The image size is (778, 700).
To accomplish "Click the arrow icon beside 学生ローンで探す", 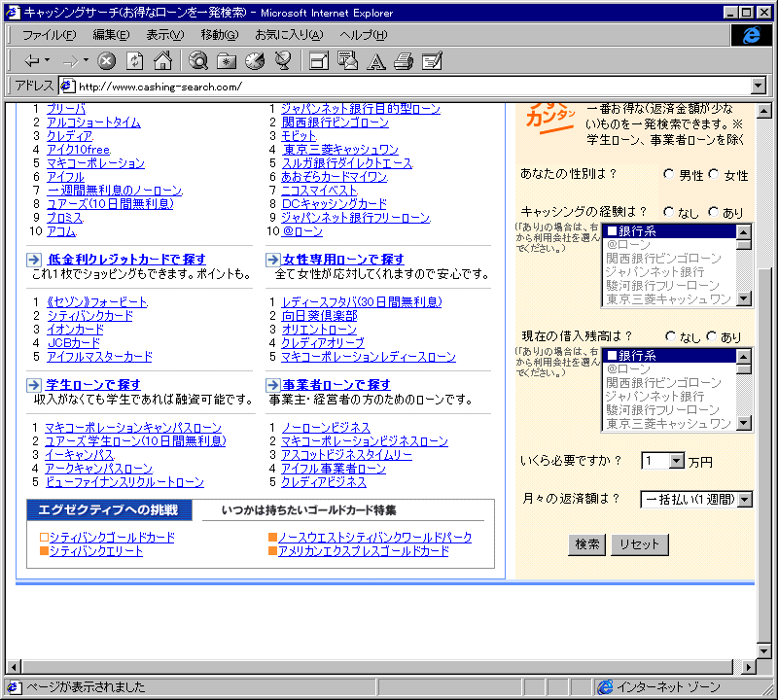I will pyautogui.click(x=34, y=385).
